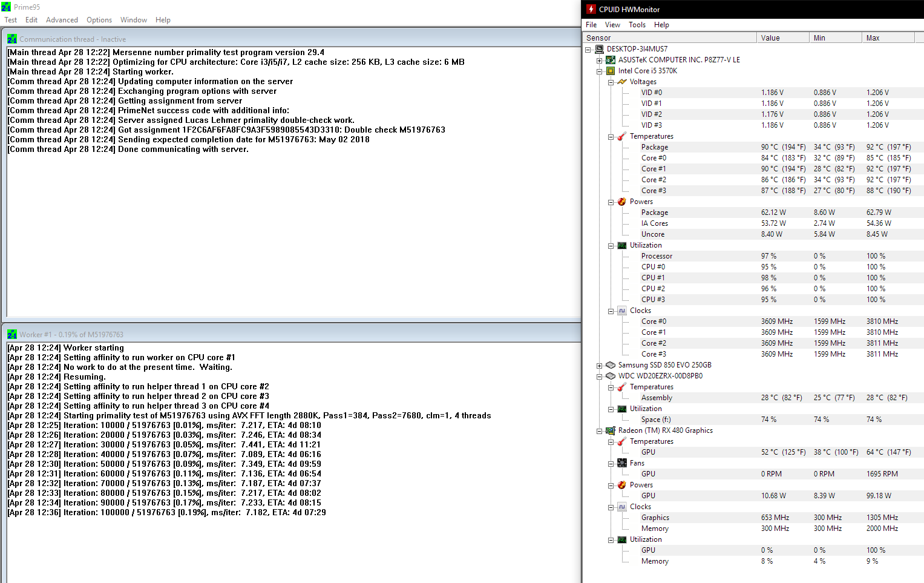
Task: Click the Radeon RX 480 graphics card icon
Action: (611, 430)
